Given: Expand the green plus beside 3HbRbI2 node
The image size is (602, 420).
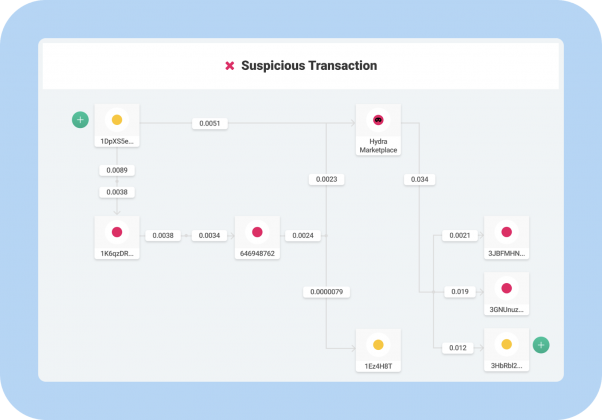Looking at the screenshot, I should [541, 345].
